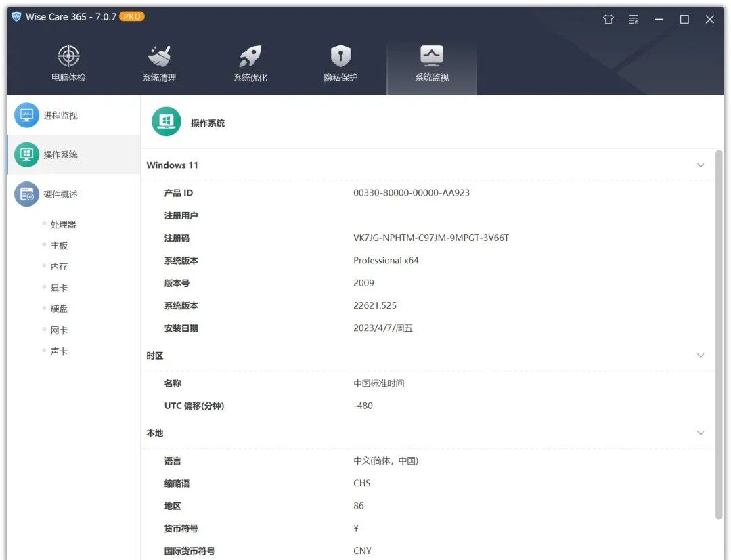Viewport: 731px width, 560px height.
Task: Click the 本地 section heading
Action: (155, 433)
